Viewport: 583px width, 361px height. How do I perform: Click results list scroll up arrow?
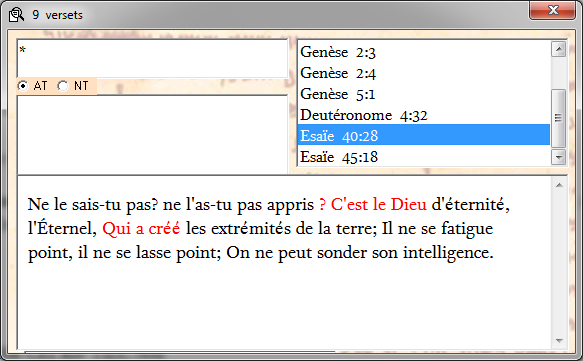point(558,49)
